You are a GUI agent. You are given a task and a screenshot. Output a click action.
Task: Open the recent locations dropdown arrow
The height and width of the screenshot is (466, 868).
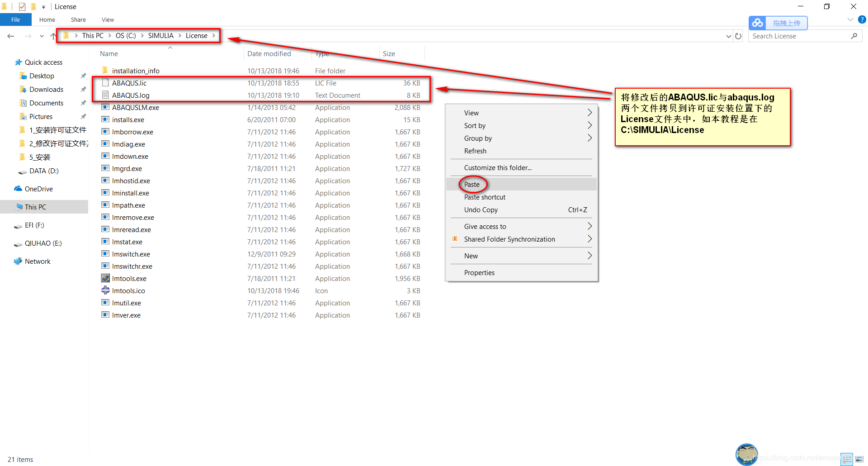[x=42, y=36]
